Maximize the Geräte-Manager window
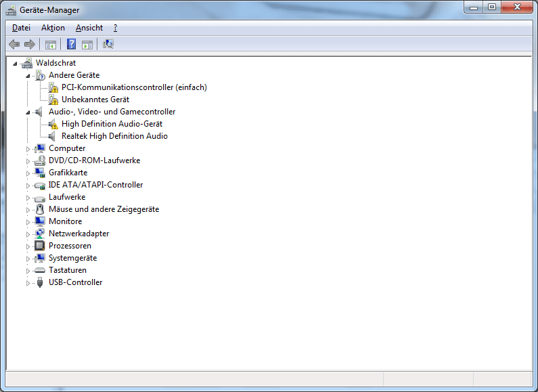Viewport: 538px width, 392px height. [x=492, y=7]
